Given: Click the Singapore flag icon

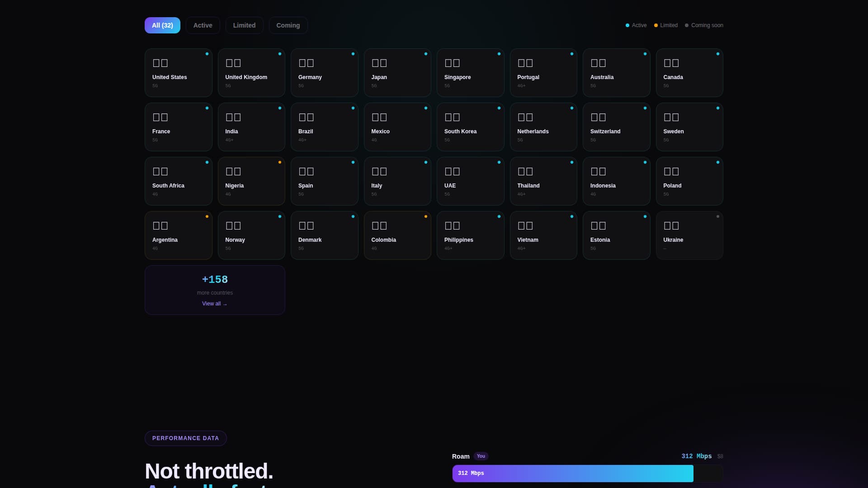Looking at the screenshot, I should pos(452,63).
